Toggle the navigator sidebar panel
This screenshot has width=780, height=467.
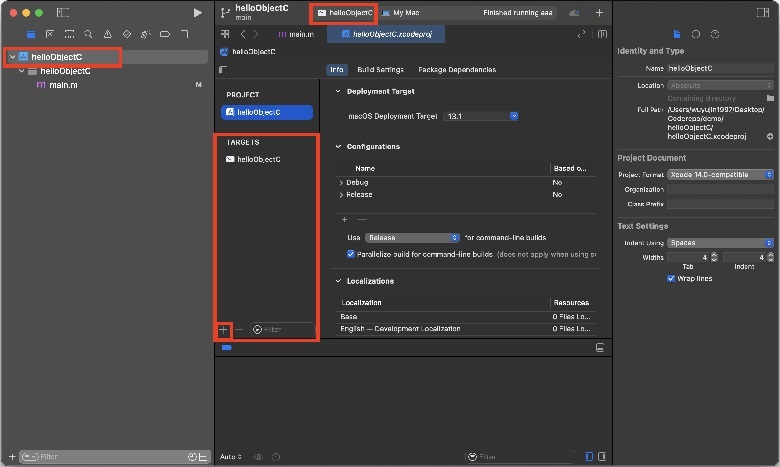point(63,12)
